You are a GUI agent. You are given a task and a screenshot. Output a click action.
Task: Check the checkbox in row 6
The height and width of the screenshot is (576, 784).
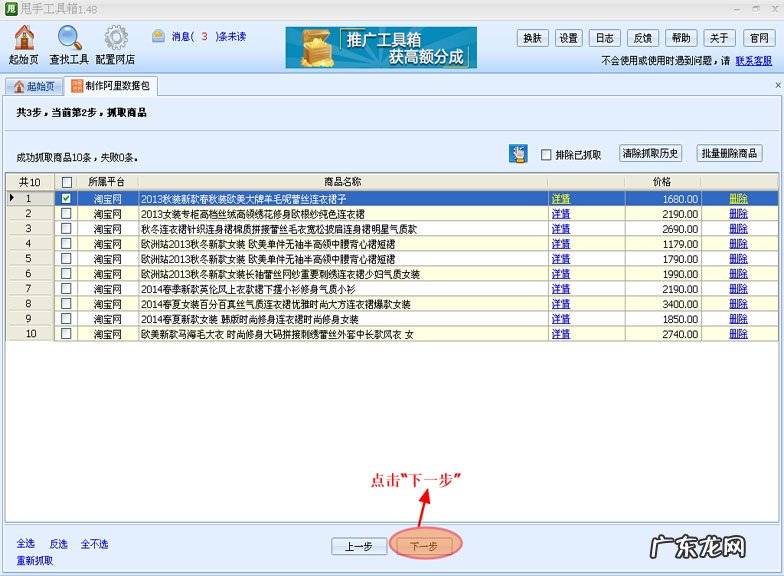point(66,274)
